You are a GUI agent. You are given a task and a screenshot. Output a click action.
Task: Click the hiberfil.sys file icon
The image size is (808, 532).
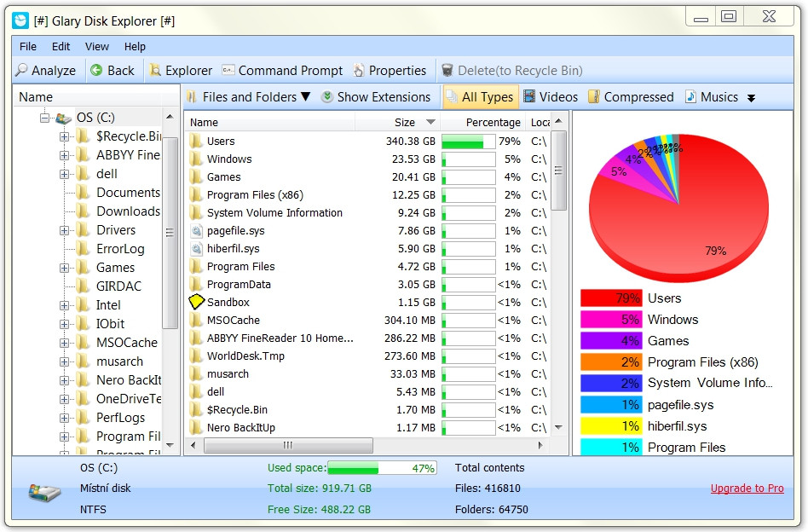pos(196,248)
